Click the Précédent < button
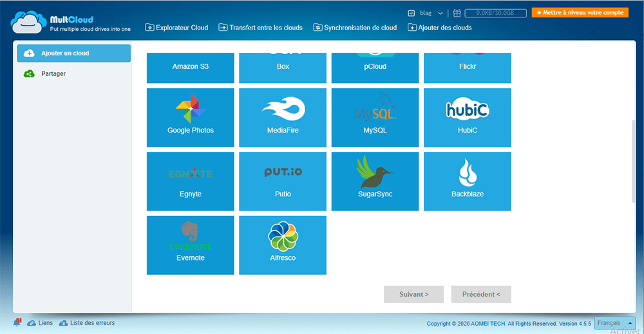The height and width of the screenshot is (334, 644). click(x=481, y=294)
